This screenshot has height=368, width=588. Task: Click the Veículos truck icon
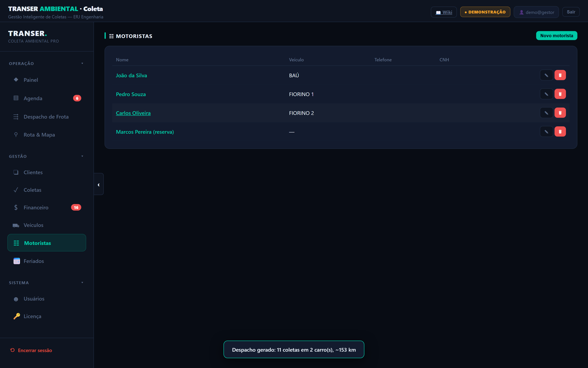click(16, 225)
